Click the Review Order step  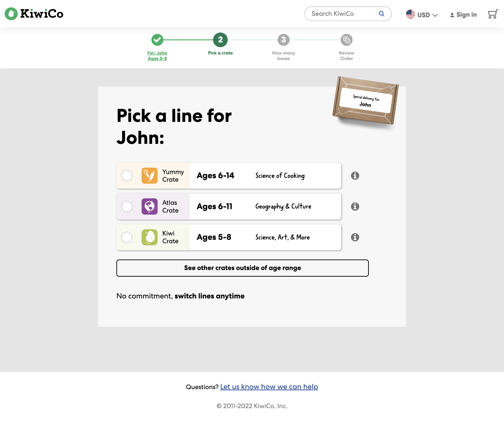click(x=346, y=40)
